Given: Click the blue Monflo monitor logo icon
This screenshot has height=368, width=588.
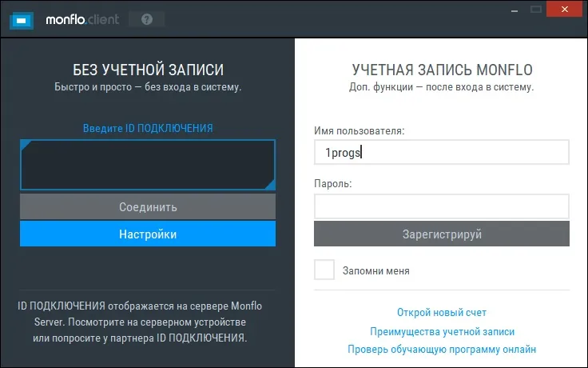Looking at the screenshot, I should pyautogui.click(x=22, y=20).
